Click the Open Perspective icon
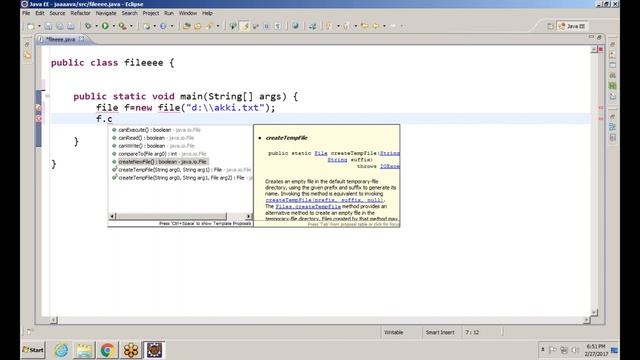 coord(550,26)
